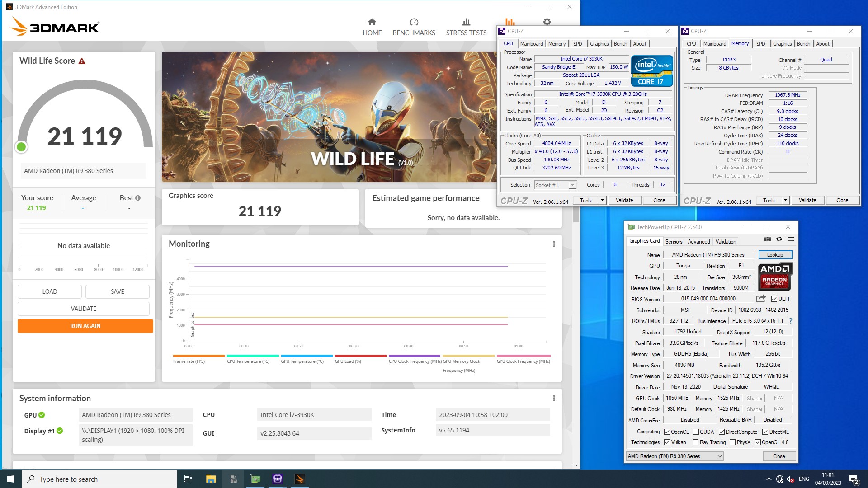Toggle the UEFI checkbox in GPU-Z
Screen dimensions: 868x488
click(x=774, y=299)
